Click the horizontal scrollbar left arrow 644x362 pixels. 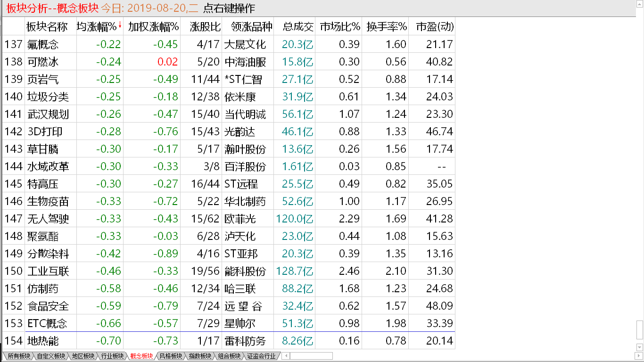click(x=286, y=356)
